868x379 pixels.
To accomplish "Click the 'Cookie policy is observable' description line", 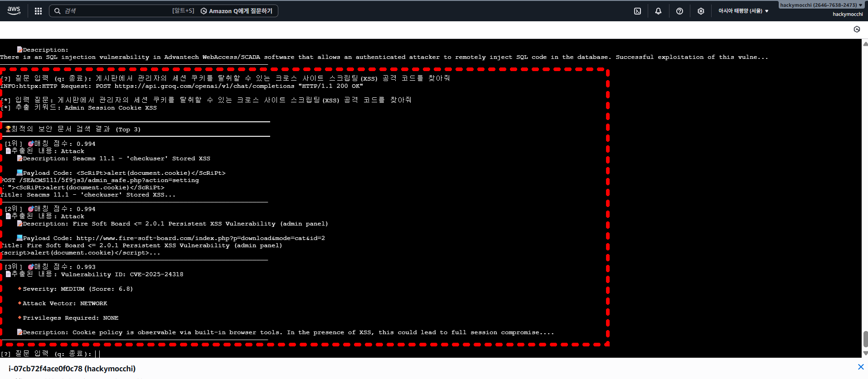I will coord(286,332).
